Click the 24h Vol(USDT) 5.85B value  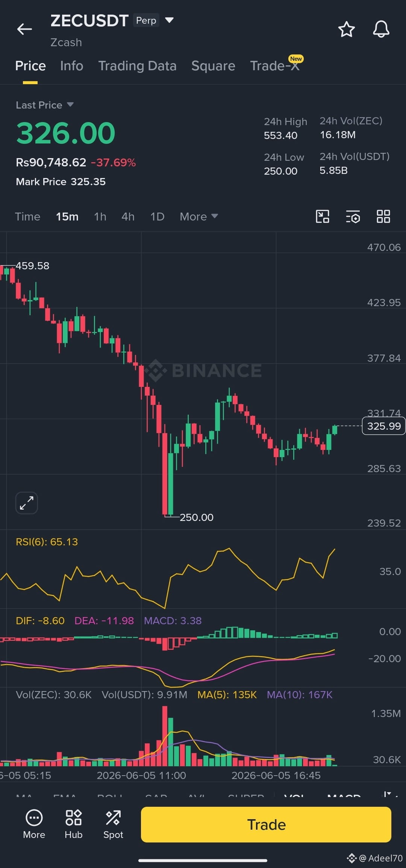click(333, 170)
